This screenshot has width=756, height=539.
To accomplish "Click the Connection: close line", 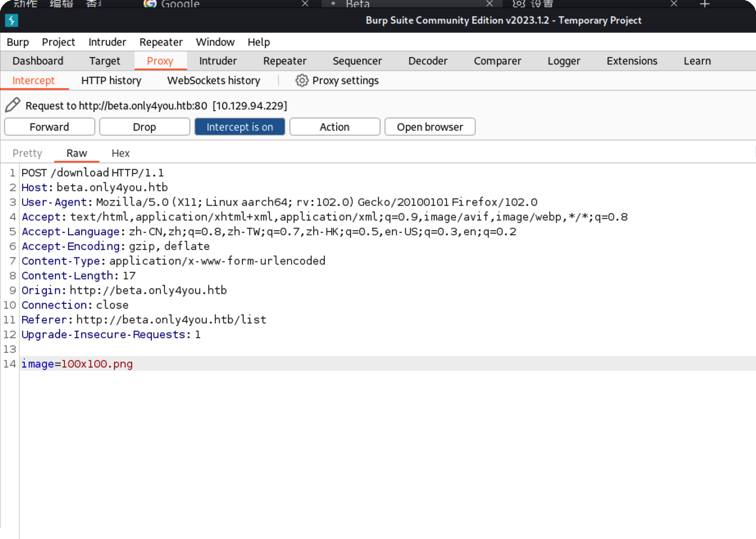I will pyautogui.click(x=75, y=305).
